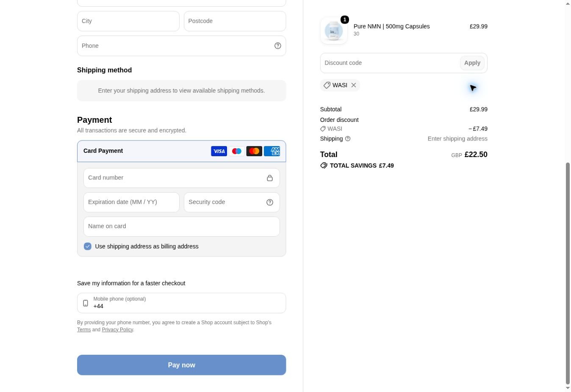Open the Privacy Policy link

(117, 330)
